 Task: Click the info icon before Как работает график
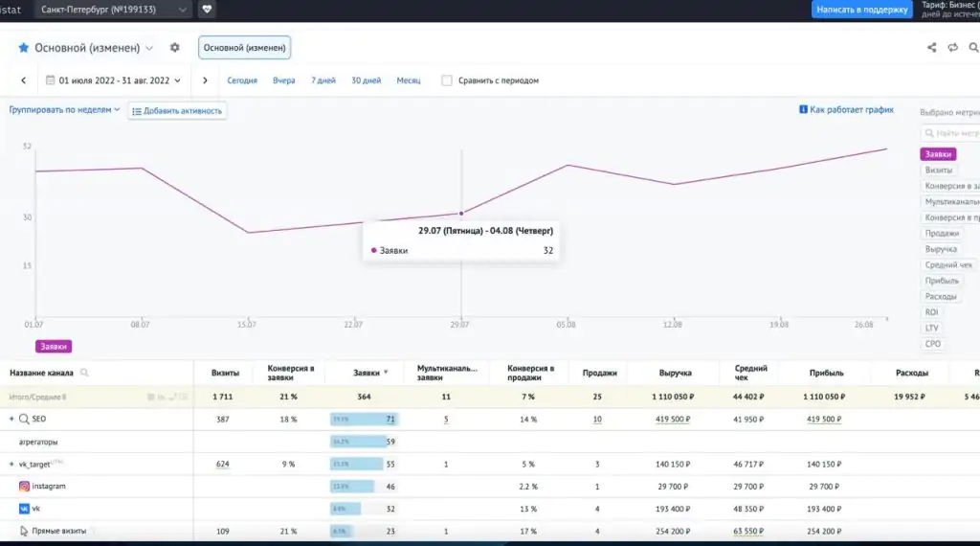point(803,109)
